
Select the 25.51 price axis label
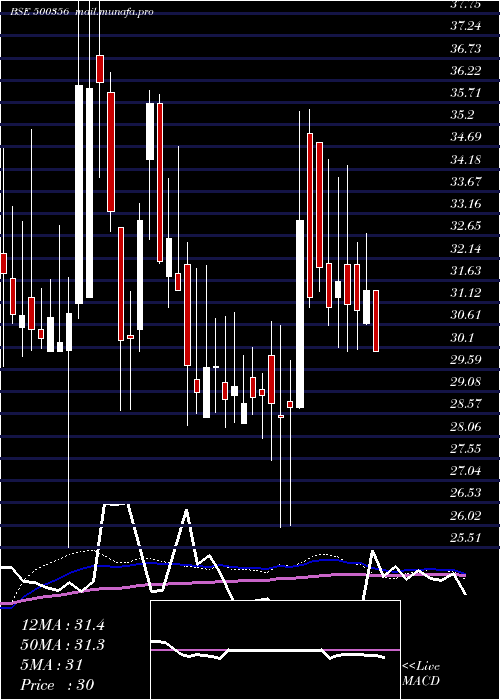click(466, 538)
